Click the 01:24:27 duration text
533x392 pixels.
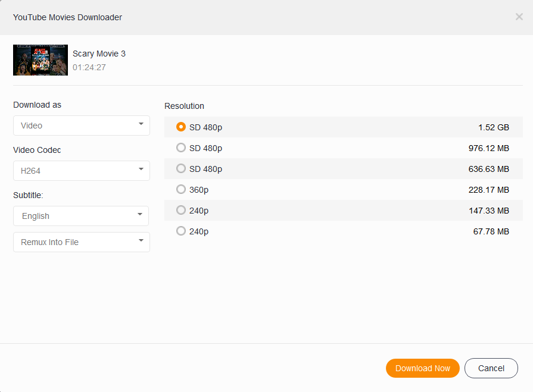[89, 67]
